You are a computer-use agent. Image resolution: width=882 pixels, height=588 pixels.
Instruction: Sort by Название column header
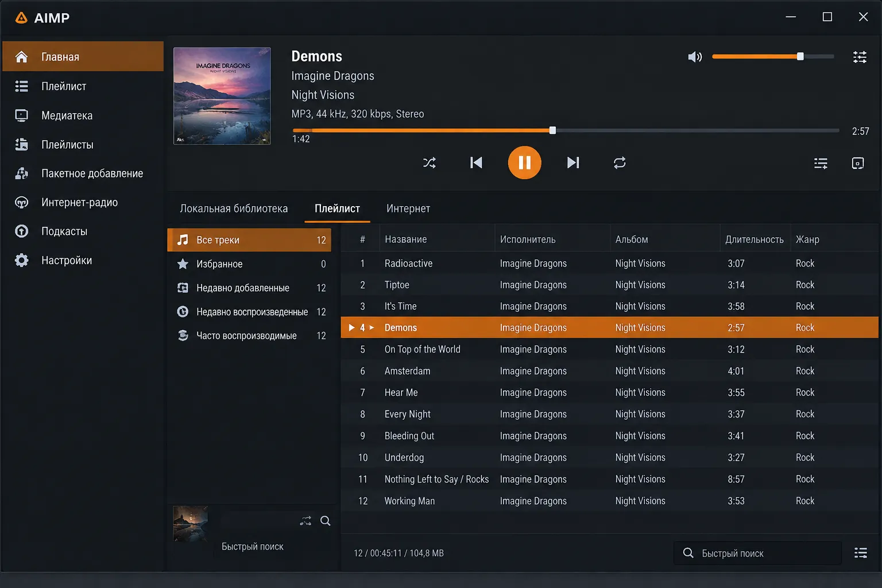click(x=437, y=239)
